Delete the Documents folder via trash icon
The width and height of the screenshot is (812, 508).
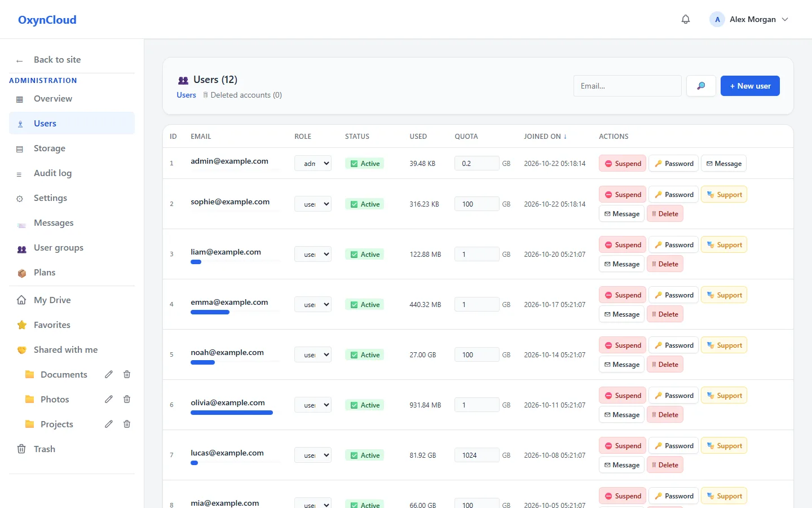[127, 374]
